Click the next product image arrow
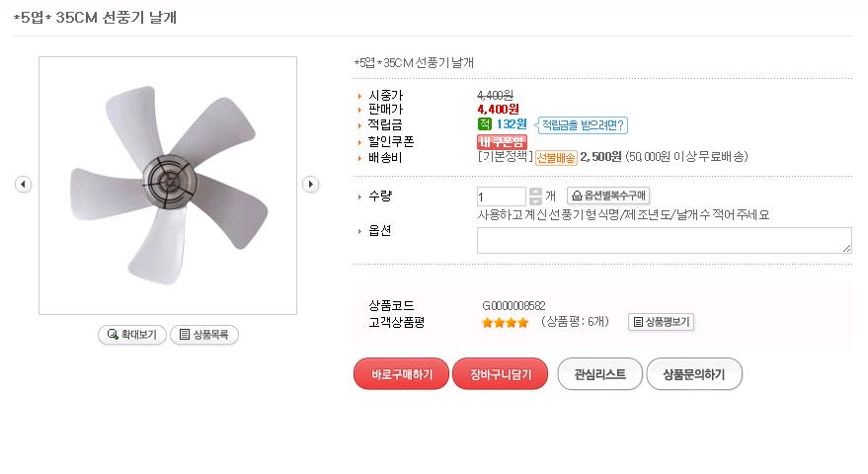Screen dimensions: 868x474 point(310,185)
